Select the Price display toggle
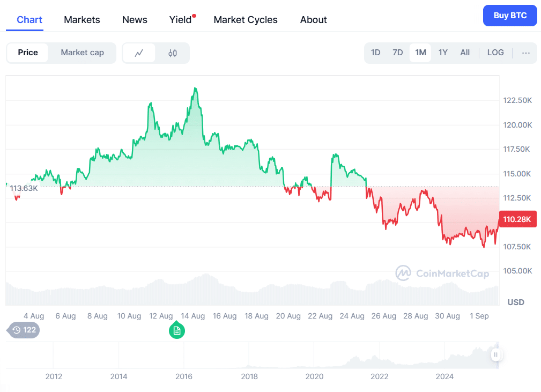This screenshot has width=541, height=392. [28, 52]
